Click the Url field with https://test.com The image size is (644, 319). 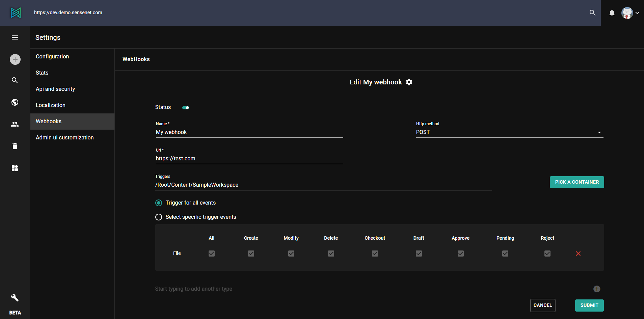[x=249, y=159]
